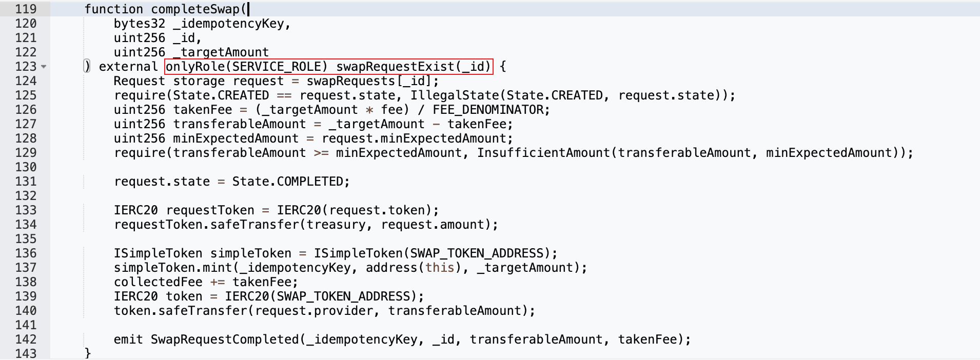Viewport: 980px width, 360px height.
Task: Click line number 119 in the gutter
Action: pyautogui.click(x=26, y=9)
